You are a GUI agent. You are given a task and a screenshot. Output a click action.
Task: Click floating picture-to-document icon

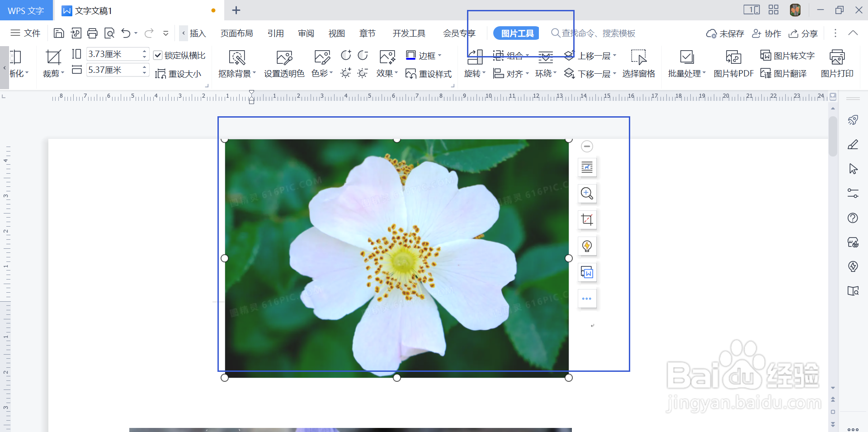tap(587, 272)
